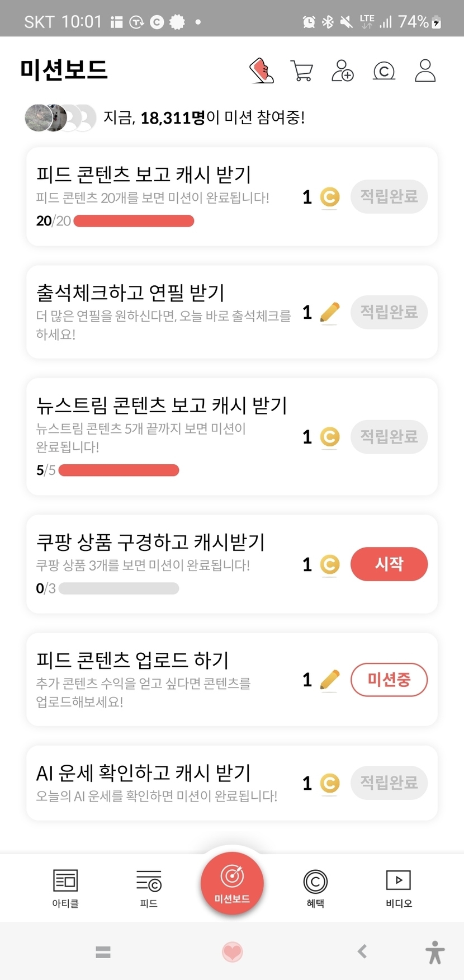Switch to the 피드 tab
The image size is (464, 980).
(149, 888)
